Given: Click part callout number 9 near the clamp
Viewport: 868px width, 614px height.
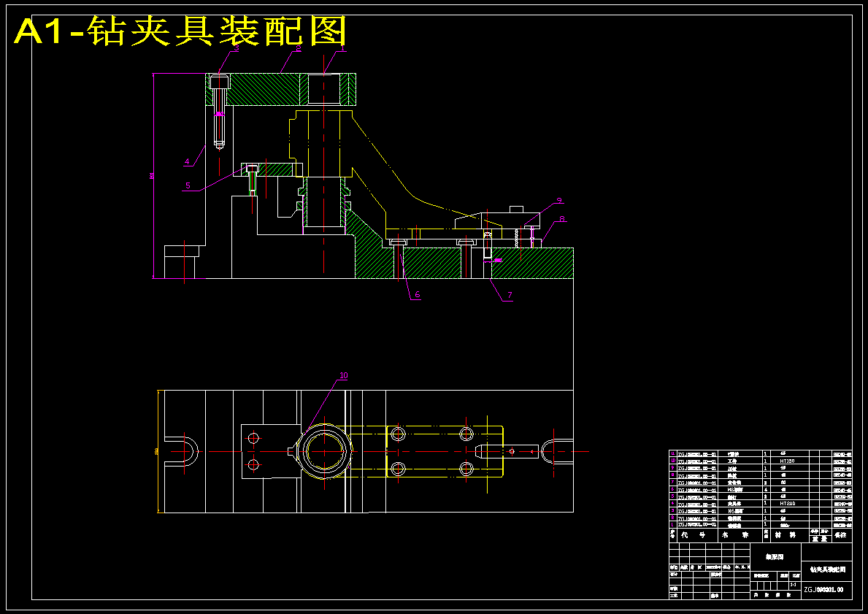Looking at the screenshot, I should pyautogui.click(x=559, y=201).
